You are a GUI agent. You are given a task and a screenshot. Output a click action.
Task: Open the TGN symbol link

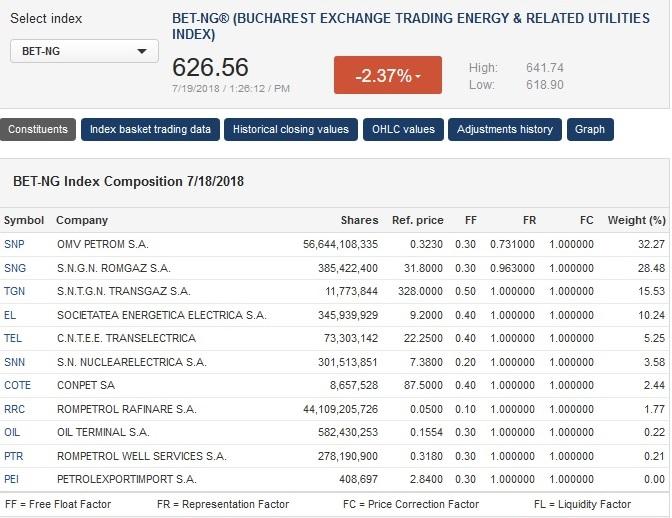click(x=15, y=291)
